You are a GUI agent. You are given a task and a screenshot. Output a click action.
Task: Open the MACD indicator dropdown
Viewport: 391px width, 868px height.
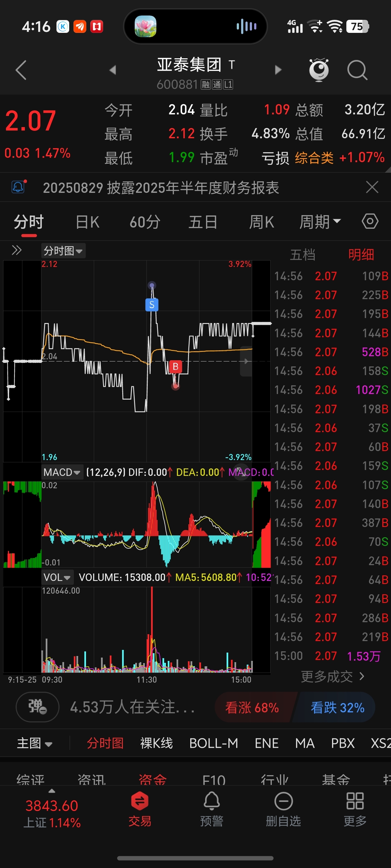tap(62, 472)
